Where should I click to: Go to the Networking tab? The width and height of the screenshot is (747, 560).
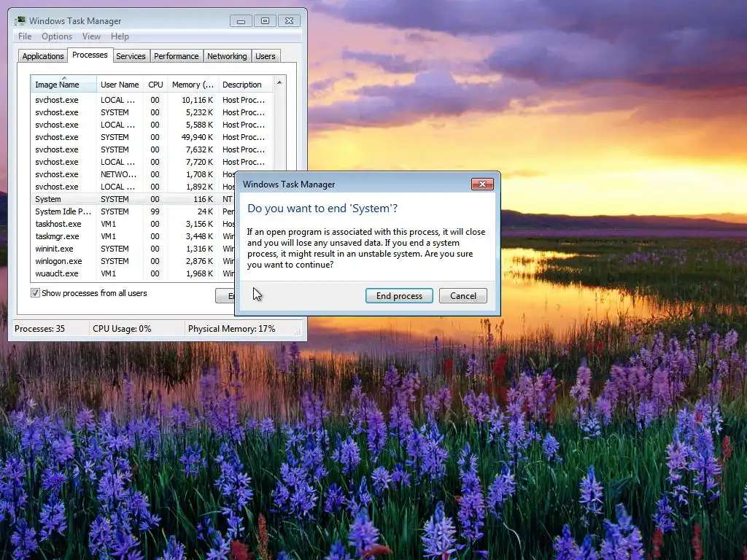point(227,56)
